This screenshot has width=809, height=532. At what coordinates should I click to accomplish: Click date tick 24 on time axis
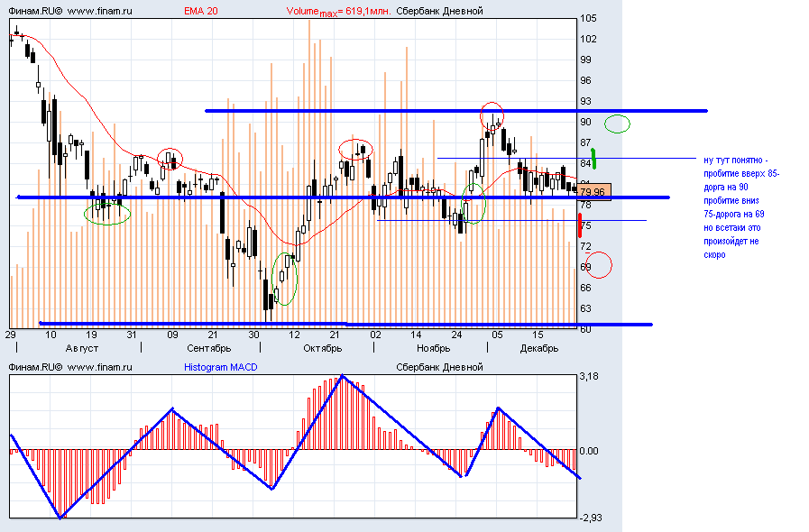456,335
